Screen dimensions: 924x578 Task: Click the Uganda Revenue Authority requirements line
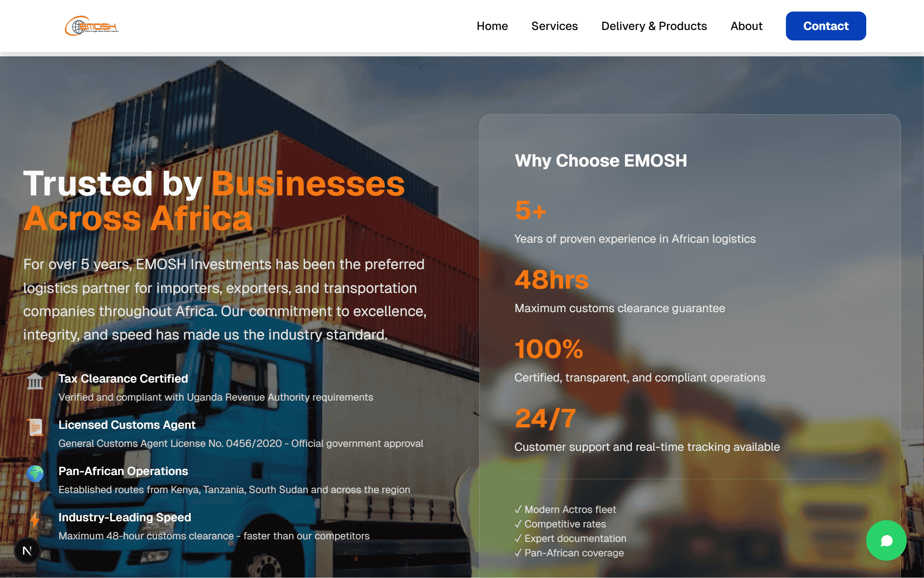(216, 398)
